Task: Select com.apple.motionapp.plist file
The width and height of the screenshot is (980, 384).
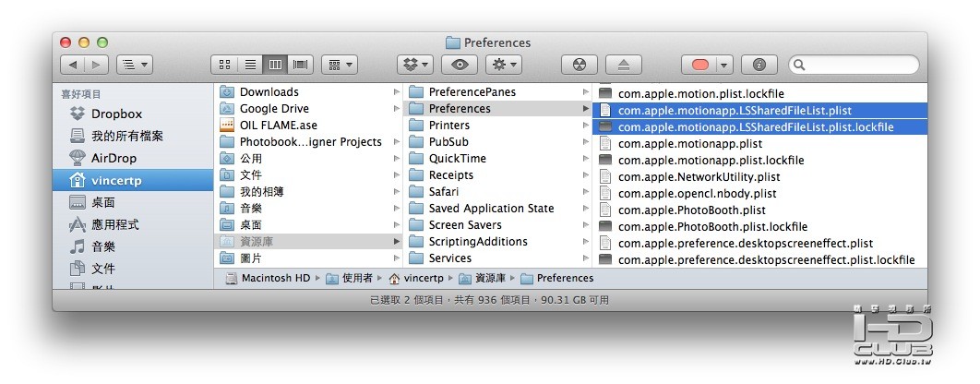Action: (x=760, y=143)
